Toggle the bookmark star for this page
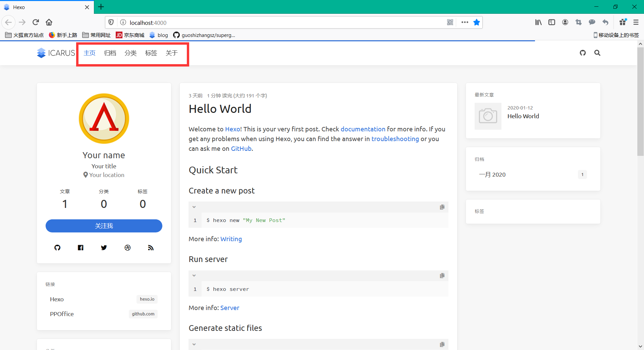 click(x=476, y=23)
